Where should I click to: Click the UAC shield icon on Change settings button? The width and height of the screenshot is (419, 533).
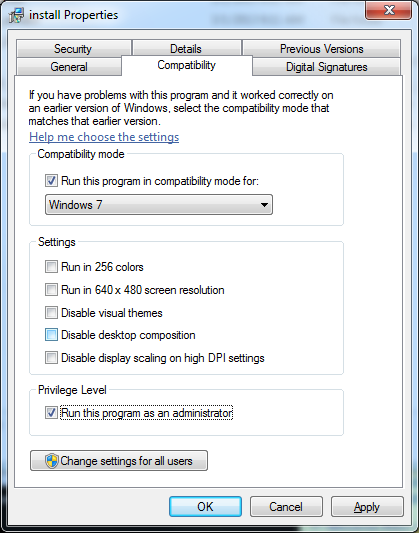(52, 461)
